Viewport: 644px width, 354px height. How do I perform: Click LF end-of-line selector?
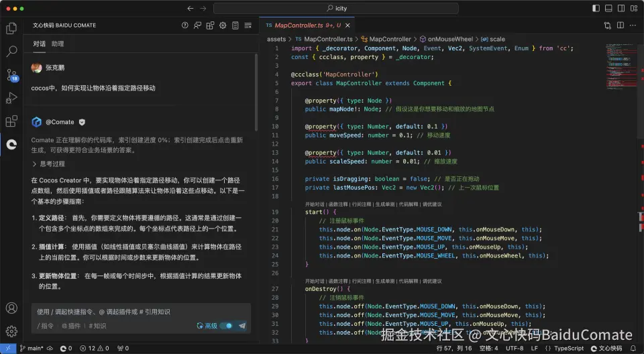(x=535, y=348)
